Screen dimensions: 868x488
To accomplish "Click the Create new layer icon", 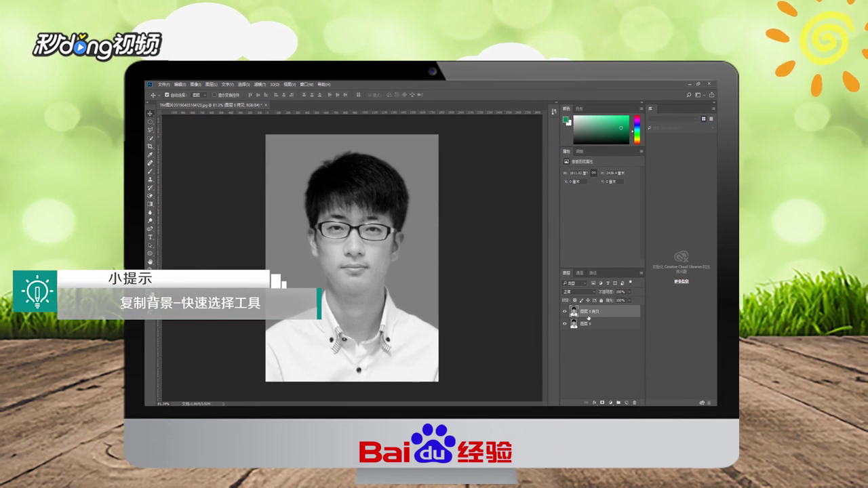I will [x=626, y=403].
